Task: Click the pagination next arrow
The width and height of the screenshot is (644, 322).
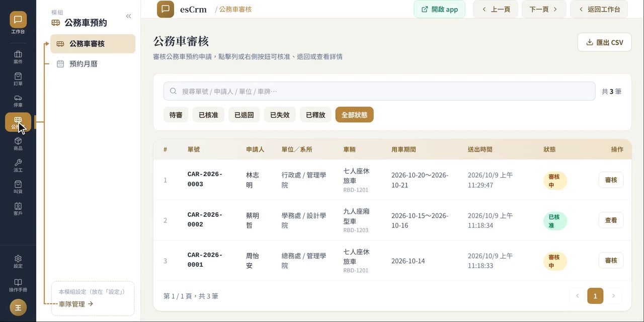Action: (x=613, y=296)
